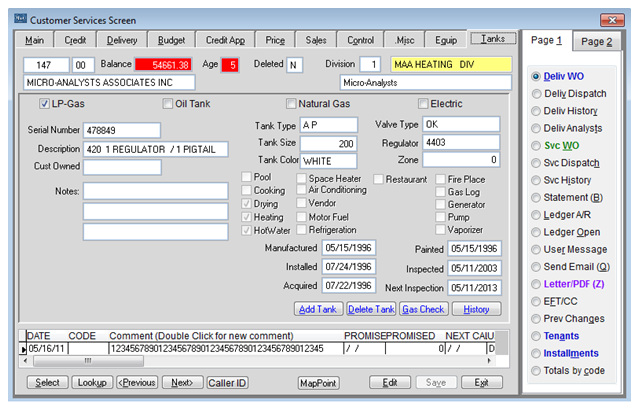637x409 pixels.
Task: Select the Page 1 tab
Action: pos(546,40)
